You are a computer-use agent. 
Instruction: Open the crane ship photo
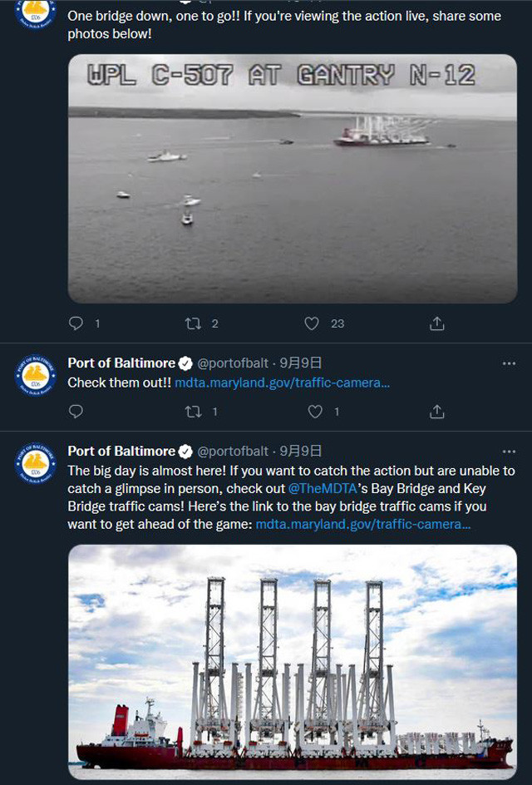coord(292,663)
